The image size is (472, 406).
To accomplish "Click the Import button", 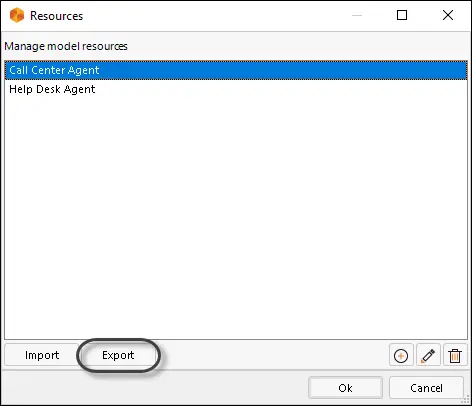I will [x=42, y=355].
